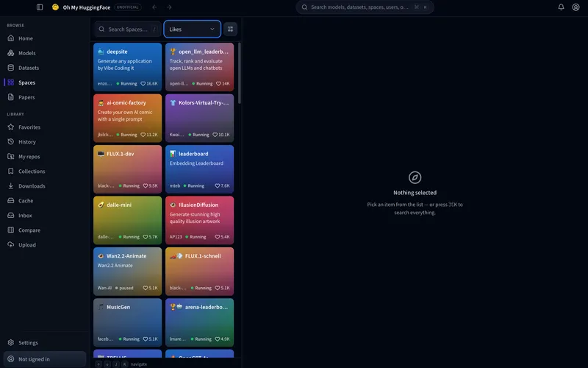Open the Downloads label
Image resolution: width=588 pixels, height=368 pixels.
tap(32, 186)
